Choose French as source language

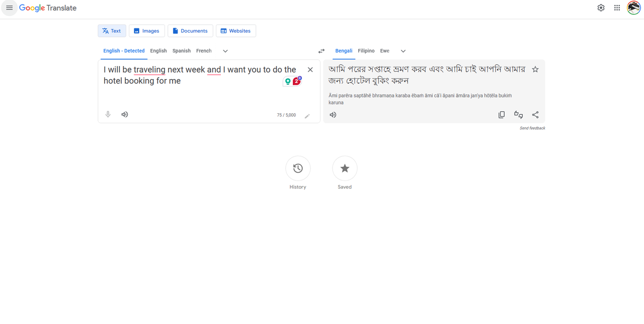click(204, 51)
